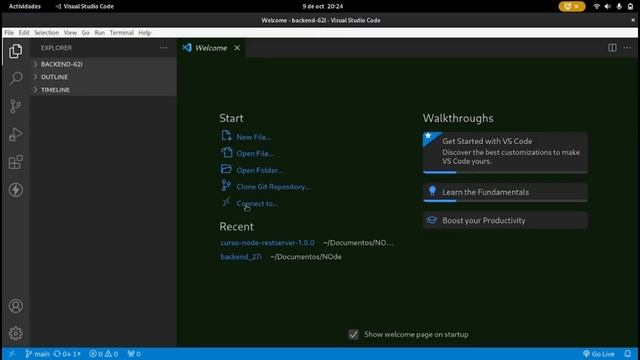This screenshot has height=360, width=640.
Task: Click the Actividades button in top bar
Action: 24,6
